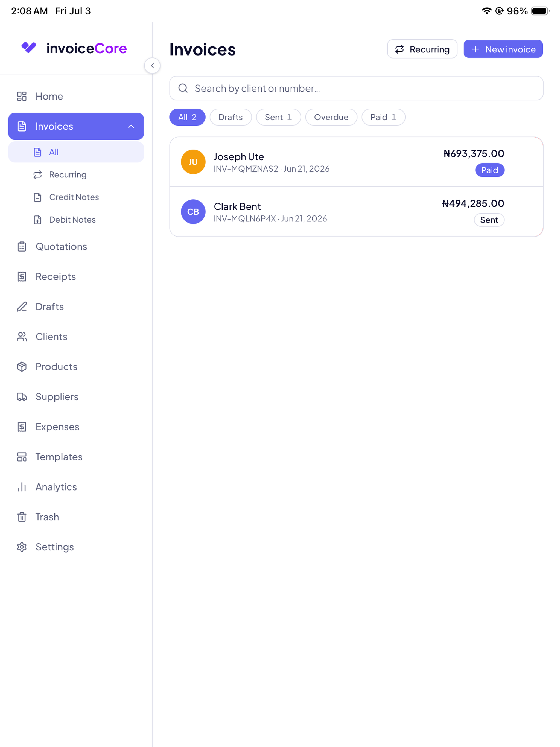Image resolution: width=560 pixels, height=747 pixels.
Task: Select the All 2 filter tab
Action: [187, 117]
